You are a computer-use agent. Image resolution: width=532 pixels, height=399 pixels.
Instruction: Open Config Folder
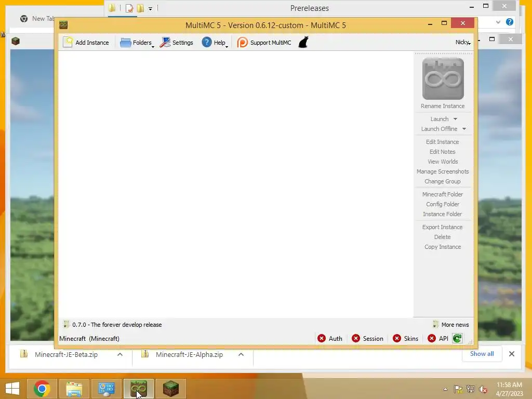(443, 204)
